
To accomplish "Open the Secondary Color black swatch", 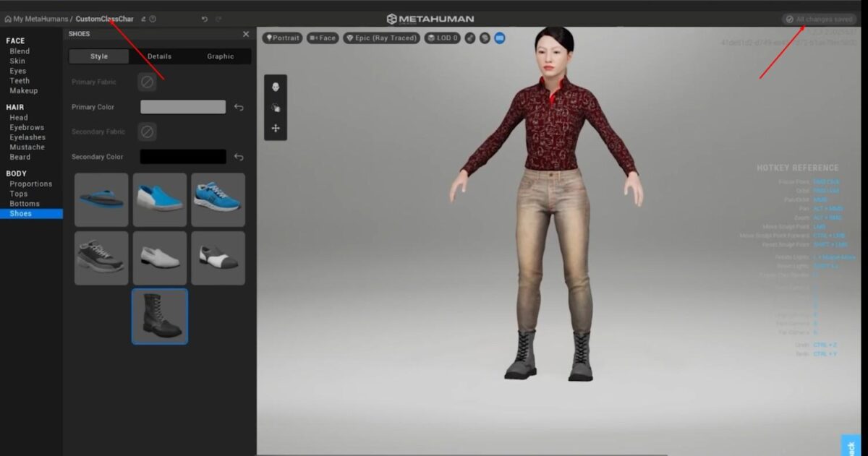I will click(x=182, y=156).
